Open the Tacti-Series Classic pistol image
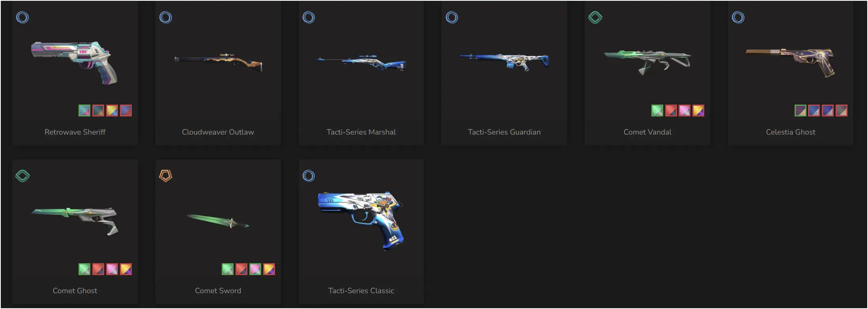 [361, 221]
